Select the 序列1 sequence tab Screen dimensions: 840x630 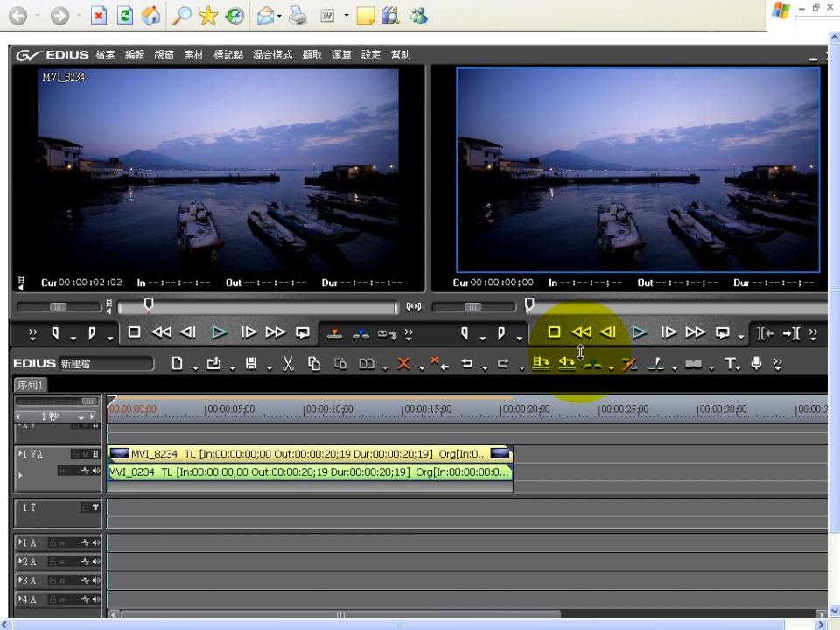[x=31, y=385]
